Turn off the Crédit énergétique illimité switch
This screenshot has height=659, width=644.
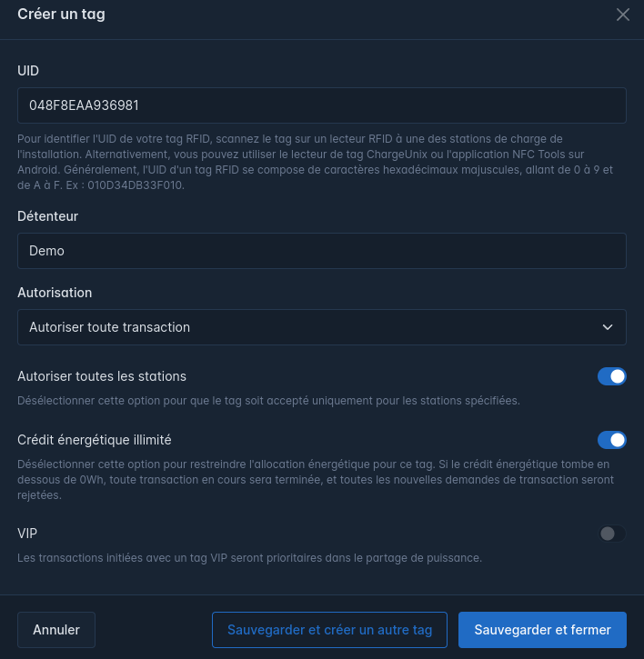pyautogui.click(x=612, y=440)
